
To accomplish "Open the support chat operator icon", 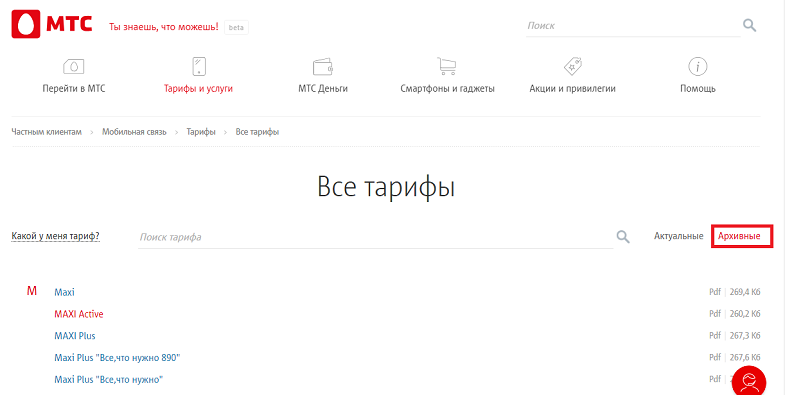I will 749,381.
